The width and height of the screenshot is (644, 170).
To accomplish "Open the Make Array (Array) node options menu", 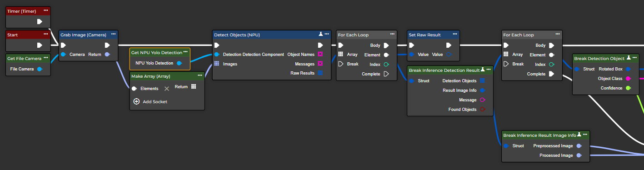I will 200,76.
